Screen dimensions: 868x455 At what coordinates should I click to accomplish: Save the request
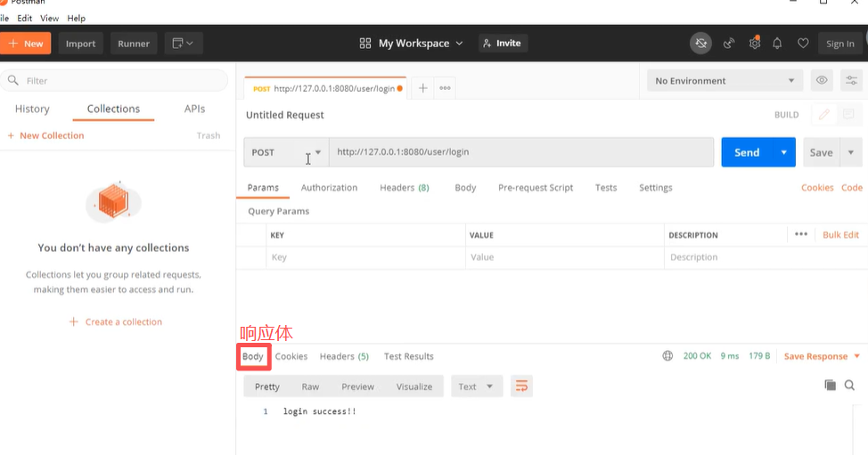coord(822,152)
